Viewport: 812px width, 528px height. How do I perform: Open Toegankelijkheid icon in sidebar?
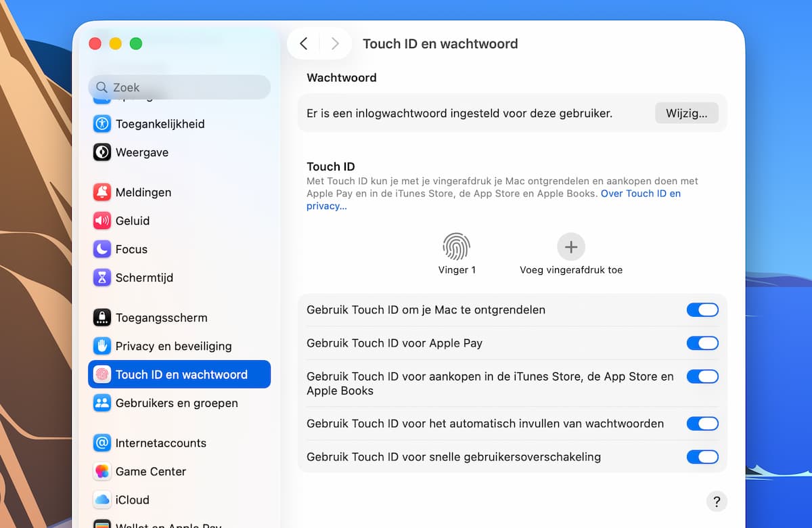(102, 124)
